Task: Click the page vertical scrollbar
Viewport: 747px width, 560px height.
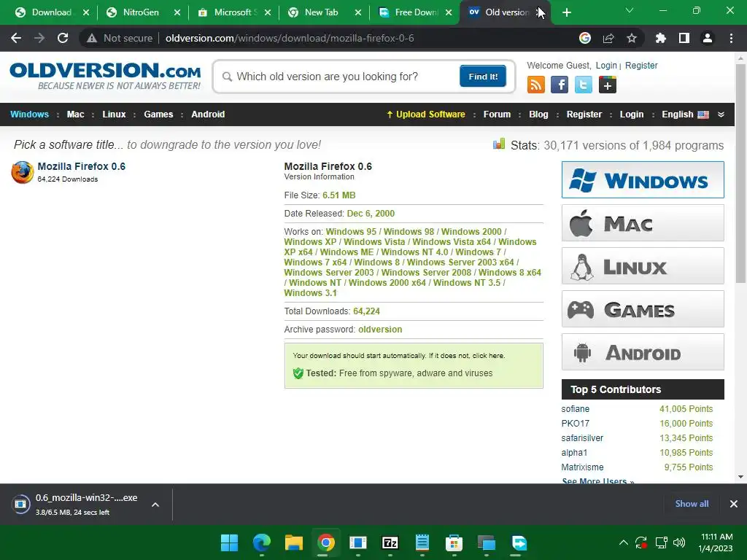Action: pos(740,174)
